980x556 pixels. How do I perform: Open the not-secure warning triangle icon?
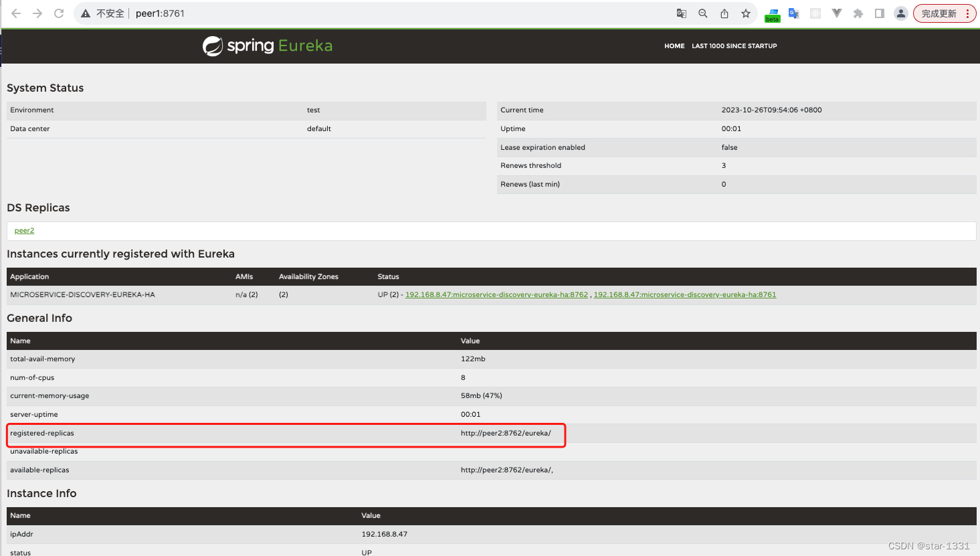pos(86,13)
